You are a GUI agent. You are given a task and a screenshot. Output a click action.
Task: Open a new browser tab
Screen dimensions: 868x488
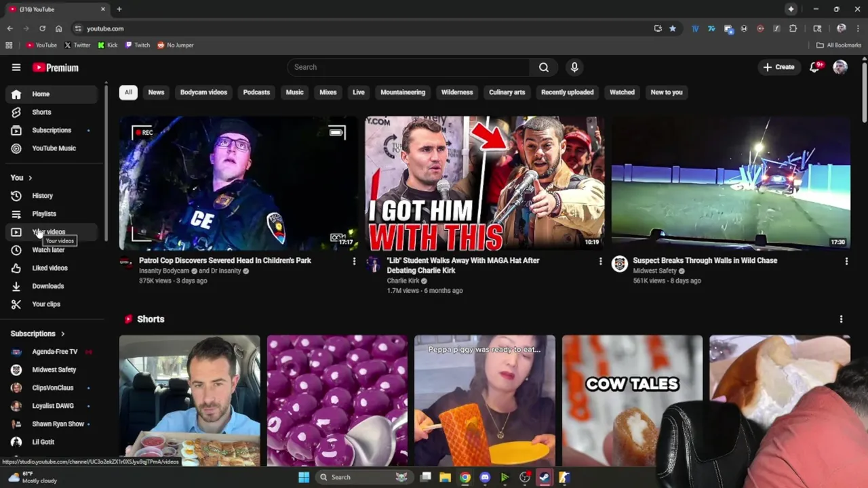(x=119, y=9)
